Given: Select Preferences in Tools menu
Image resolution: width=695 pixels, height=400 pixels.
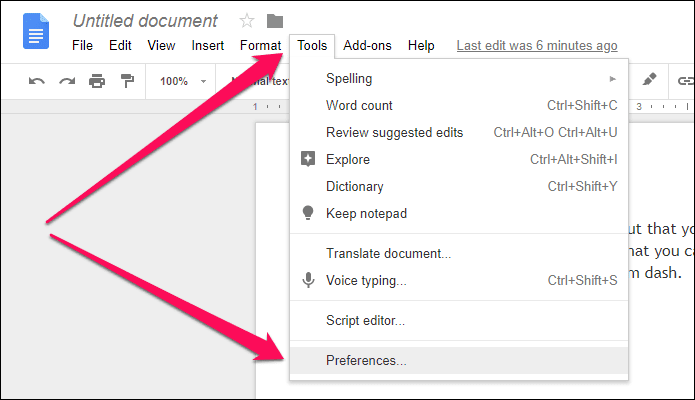Looking at the screenshot, I should (459, 361).
